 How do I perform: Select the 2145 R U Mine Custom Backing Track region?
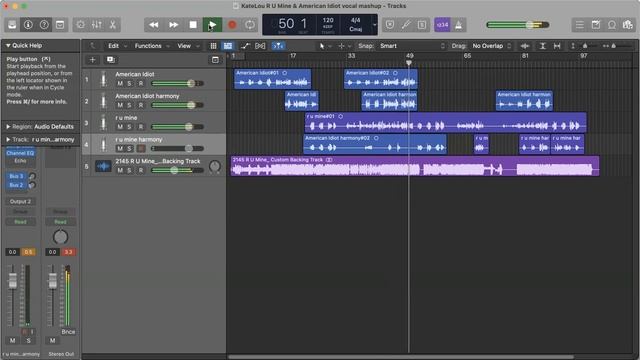[415, 166]
